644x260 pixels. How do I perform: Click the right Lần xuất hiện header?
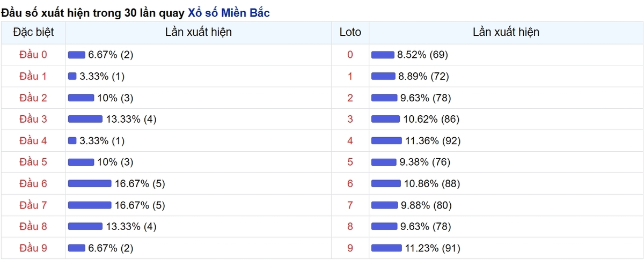506,32
